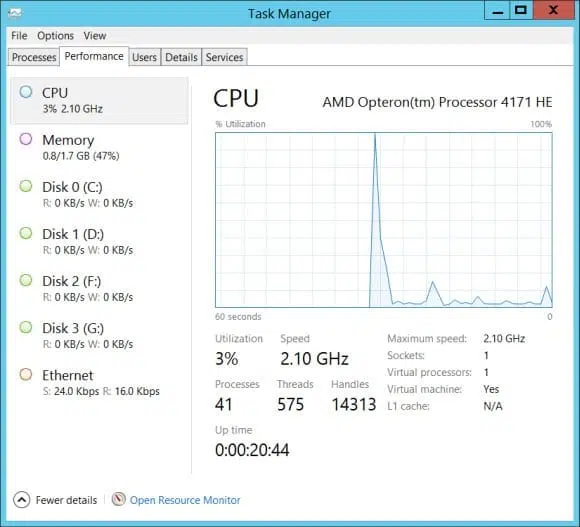Image resolution: width=580 pixels, height=527 pixels.
Task: Click the Task Manager title bar icon
Action: 15,13
